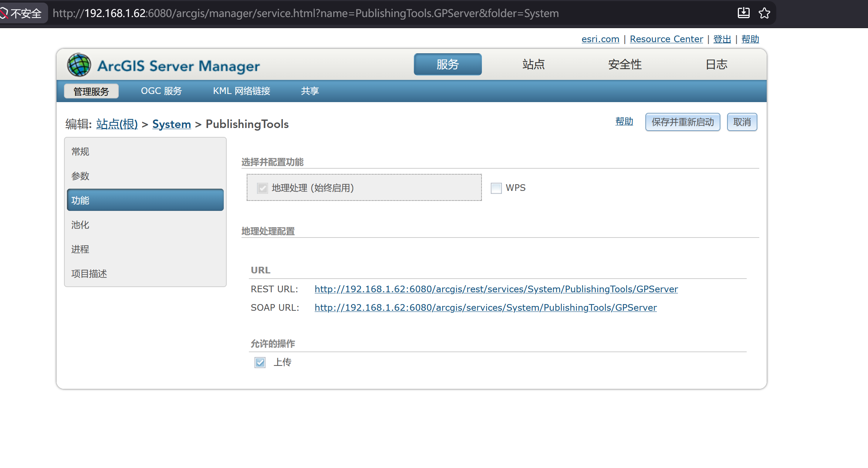Click the ArcGIS Server Manager title
Image resolution: width=868 pixels, height=468 pixels.
pyautogui.click(x=179, y=66)
